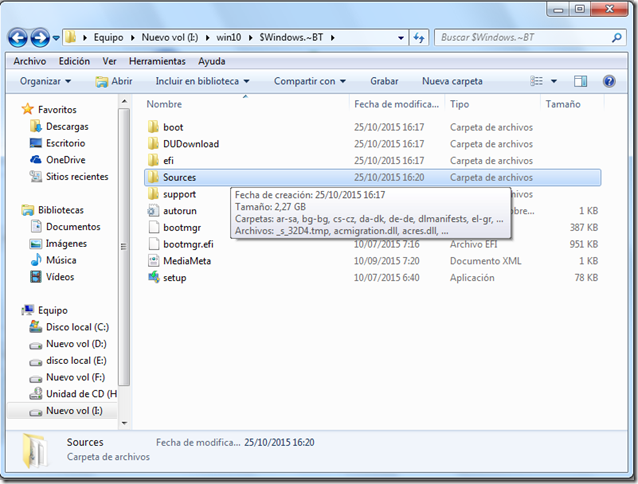Select the Sources folder icon
638x484 pixels.
coord(153,177)
